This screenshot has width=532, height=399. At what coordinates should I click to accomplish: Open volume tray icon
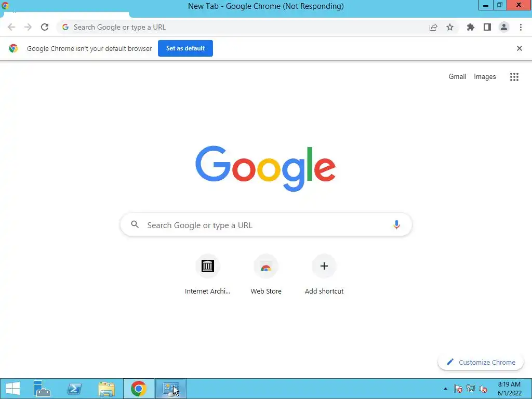pos(484,389)
